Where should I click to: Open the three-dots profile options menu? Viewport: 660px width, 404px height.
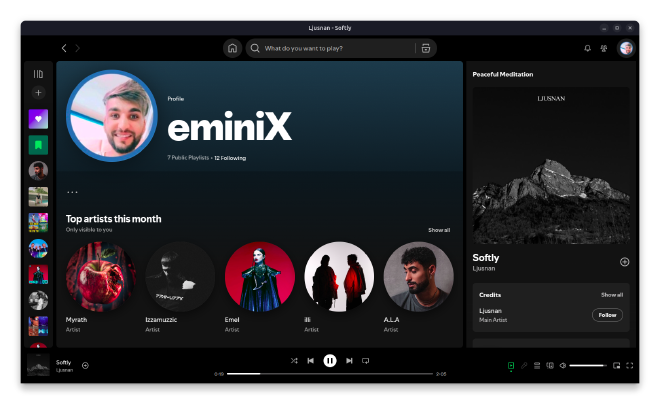72,192
